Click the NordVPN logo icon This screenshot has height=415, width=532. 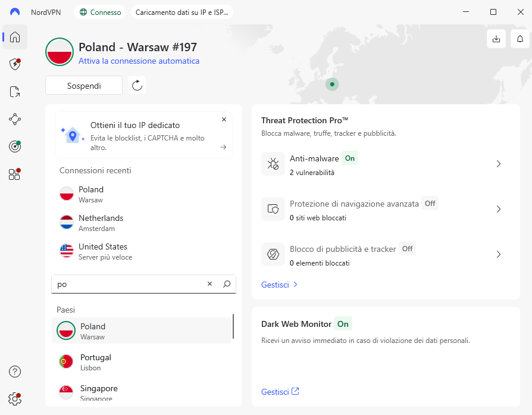15,13
